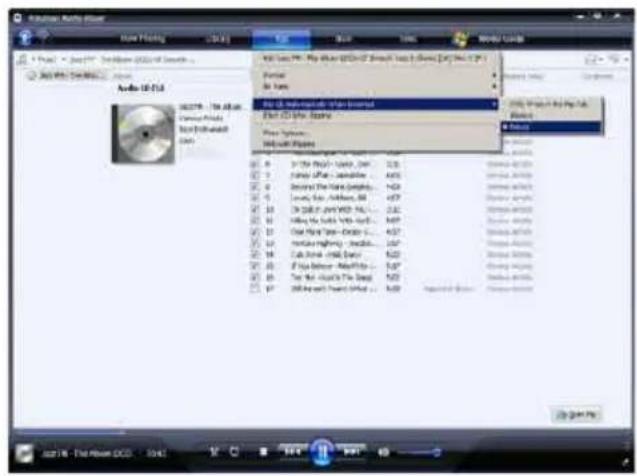Click the Audio CD drive heading

coord(141,88)
